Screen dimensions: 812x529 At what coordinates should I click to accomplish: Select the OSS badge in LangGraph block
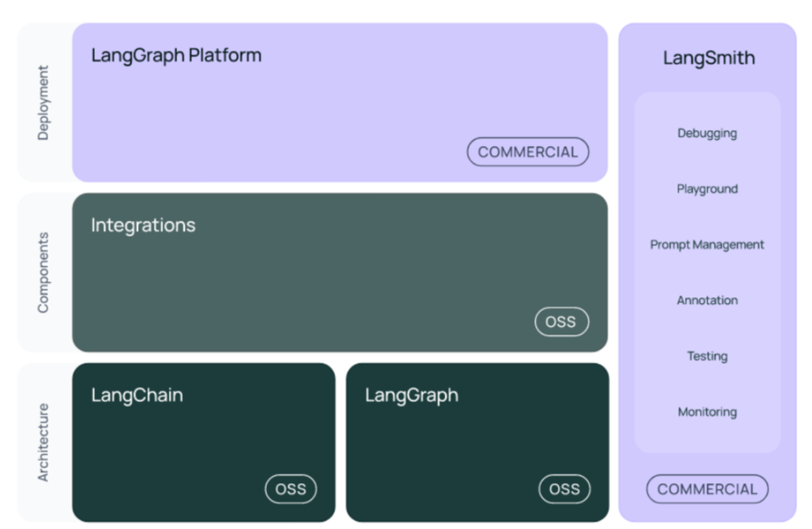tap(564, 488)
